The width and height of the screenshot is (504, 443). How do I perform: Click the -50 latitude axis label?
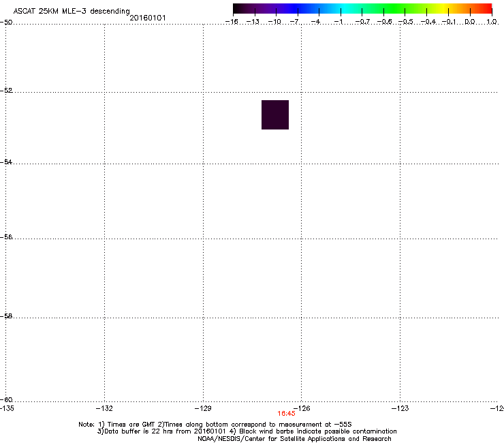(6, 22)
